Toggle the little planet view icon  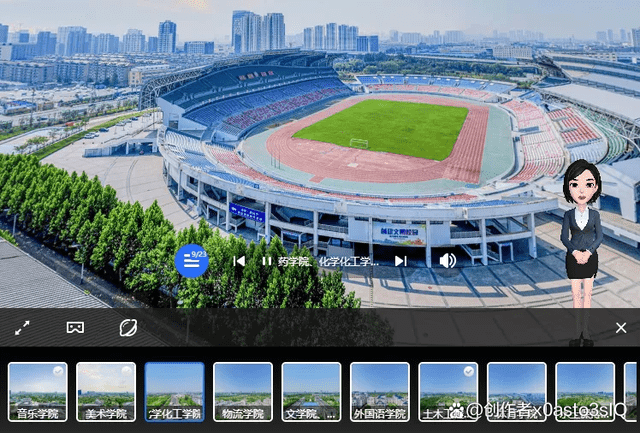[128, 327]
